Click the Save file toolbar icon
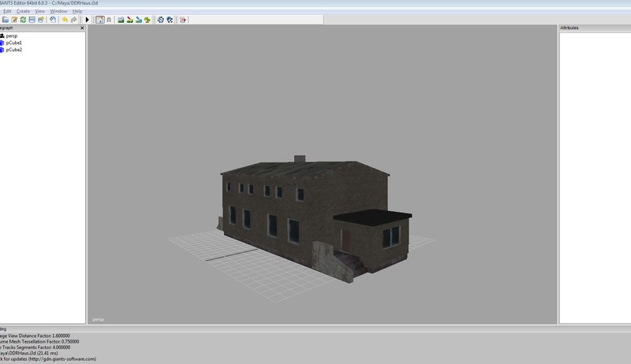This screenshot has width=631, height=364. point(32,20)
